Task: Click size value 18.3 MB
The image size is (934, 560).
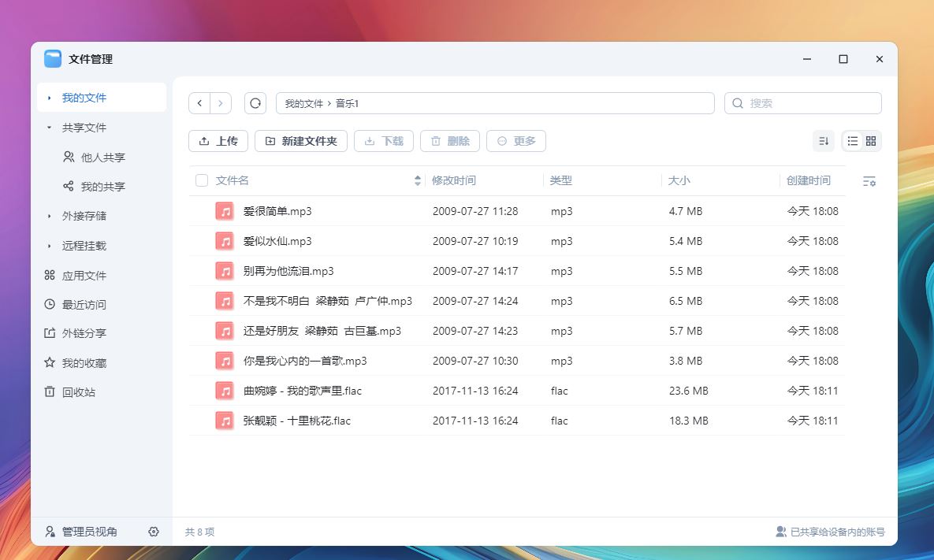Action: click(x=689, y=421)
